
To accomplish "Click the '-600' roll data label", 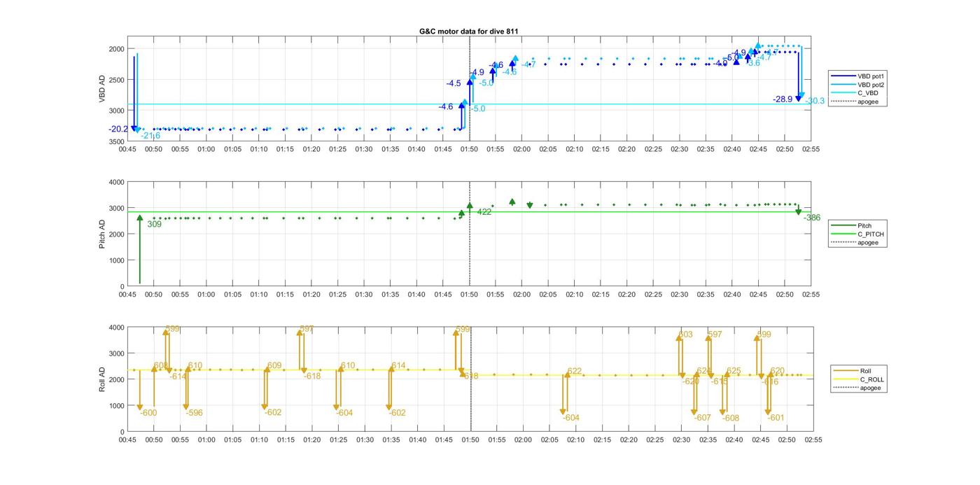I will point(148,413).
